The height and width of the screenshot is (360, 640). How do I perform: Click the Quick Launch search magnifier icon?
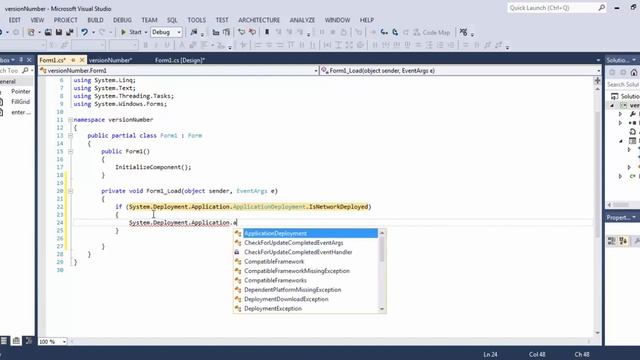pyautogui.click(x=602, y=8)
